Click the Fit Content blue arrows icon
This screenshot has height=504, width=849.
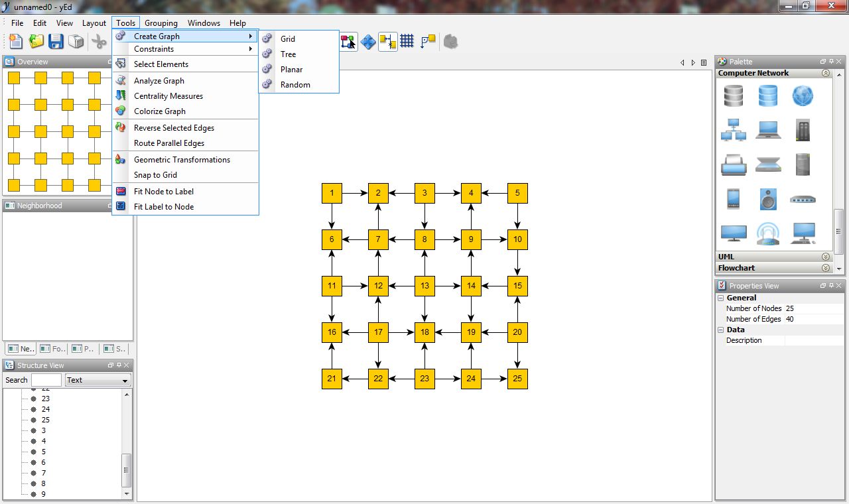coord(368,42)
